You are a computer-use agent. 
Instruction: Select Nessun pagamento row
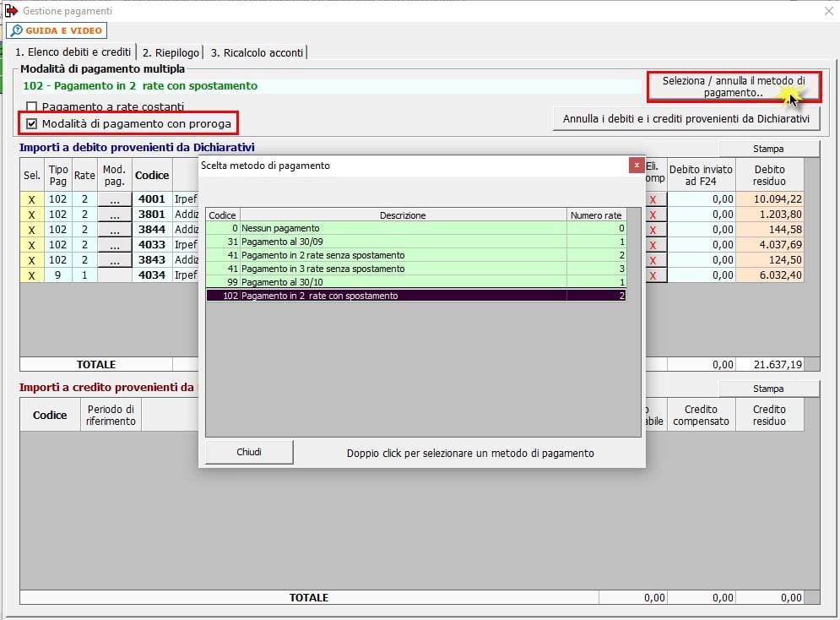(x=415, y=228)
